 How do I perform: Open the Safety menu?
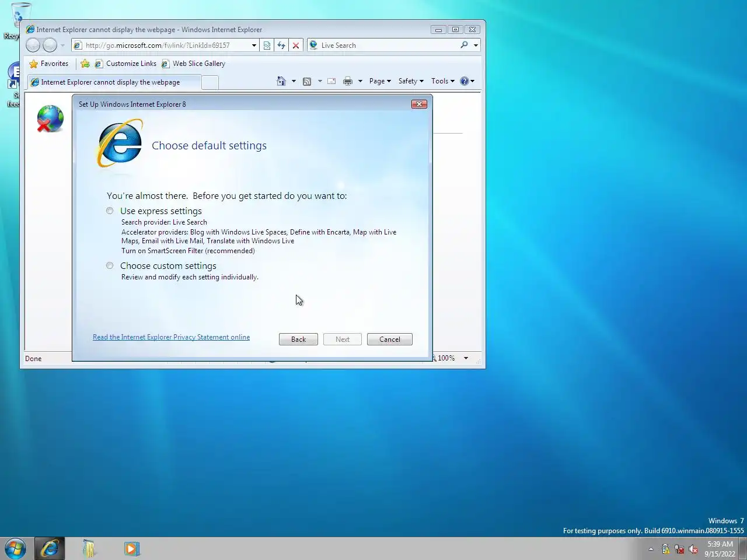tap(411, 81)
